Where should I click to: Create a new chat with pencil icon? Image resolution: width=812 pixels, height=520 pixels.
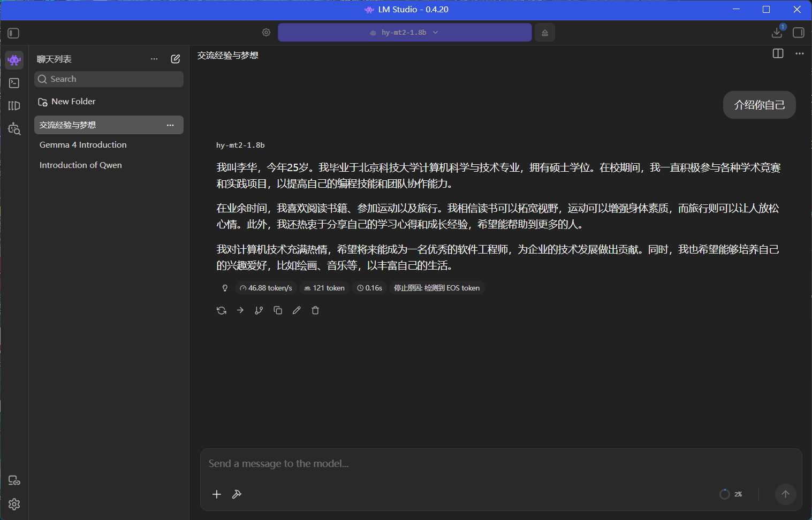click(x=176, y=59)
